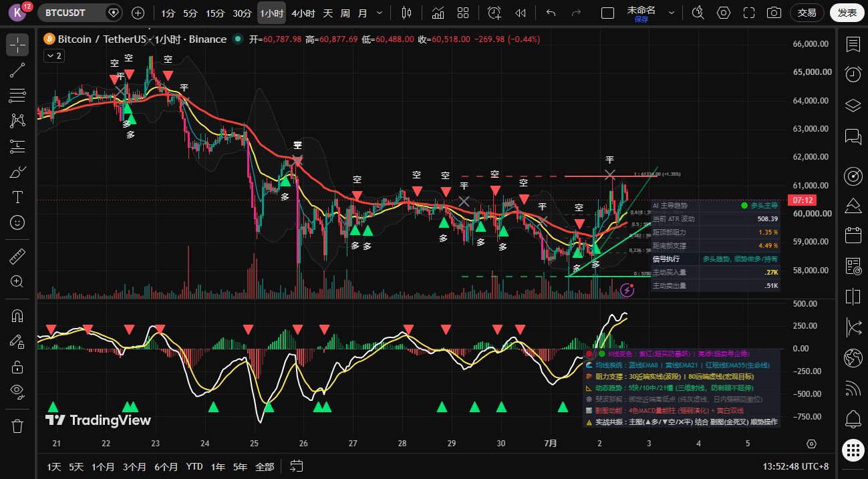Pick the ruler measure tool
Screen dimensions: 868x479
(17, 256)
